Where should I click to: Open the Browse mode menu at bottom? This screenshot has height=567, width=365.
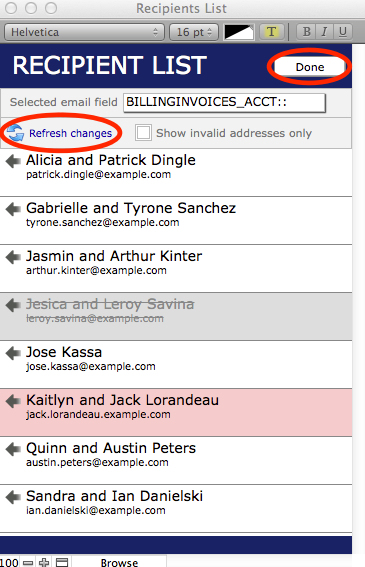click(119, 562)
